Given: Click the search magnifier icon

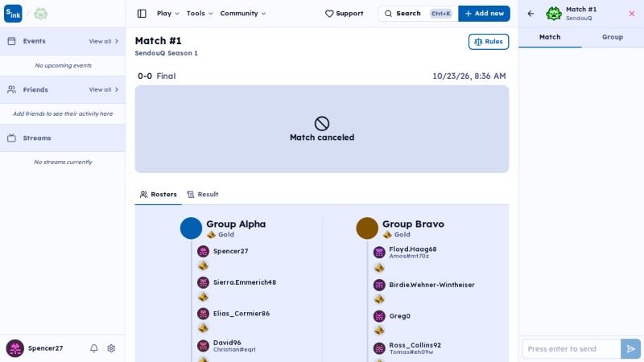Looking at the screenshot, I should 388,14.
